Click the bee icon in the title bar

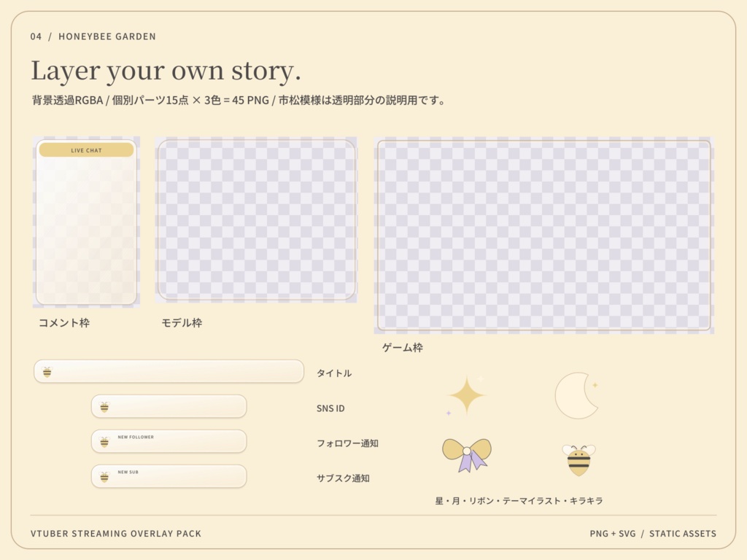click(47, 372)
